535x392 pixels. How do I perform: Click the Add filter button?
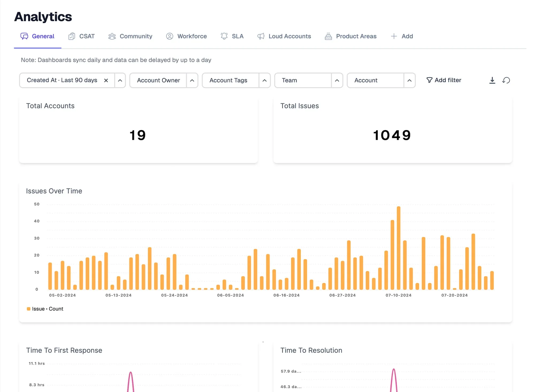tap(444, 80)
